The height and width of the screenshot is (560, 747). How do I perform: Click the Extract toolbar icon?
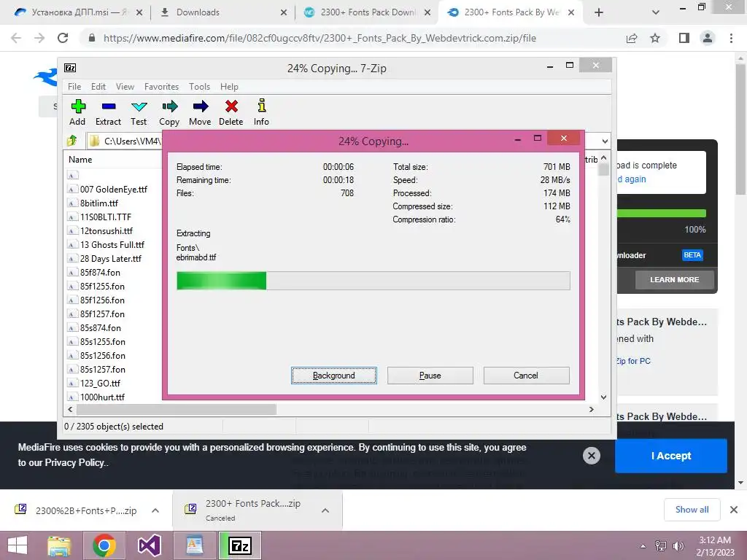click(x=108, y=112)
